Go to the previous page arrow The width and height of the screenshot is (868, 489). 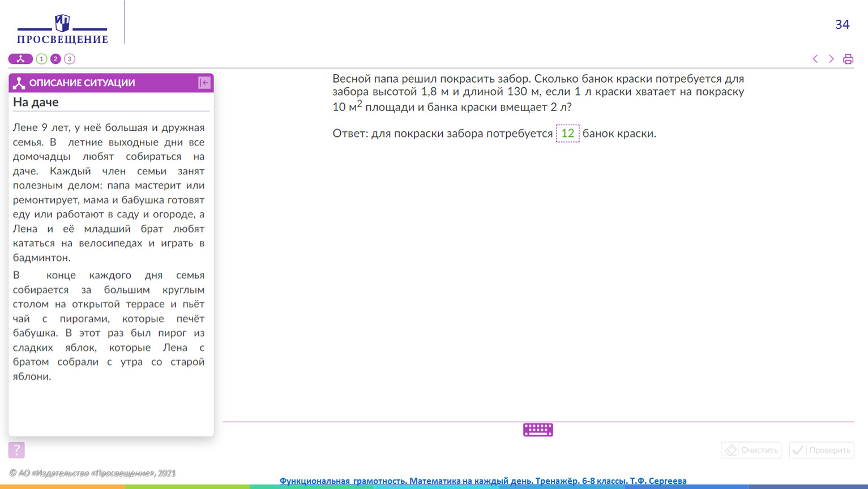815,59
